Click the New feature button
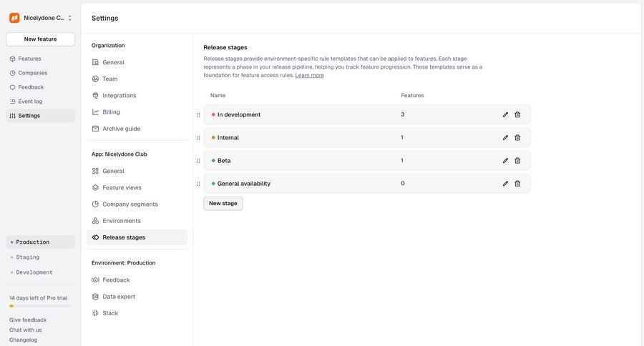Viewport: 644px width, 346px height. (40, 39)
